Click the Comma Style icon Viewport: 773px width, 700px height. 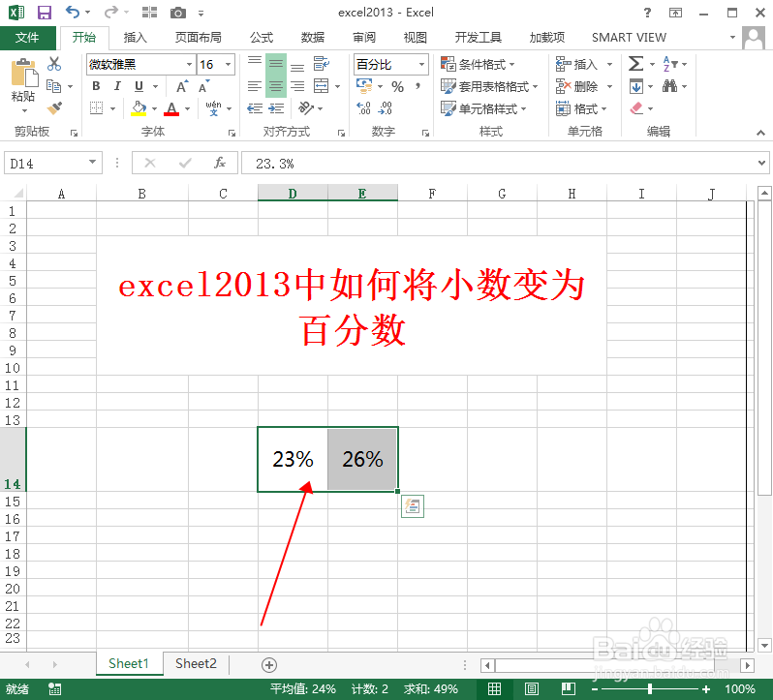point(418,86)
